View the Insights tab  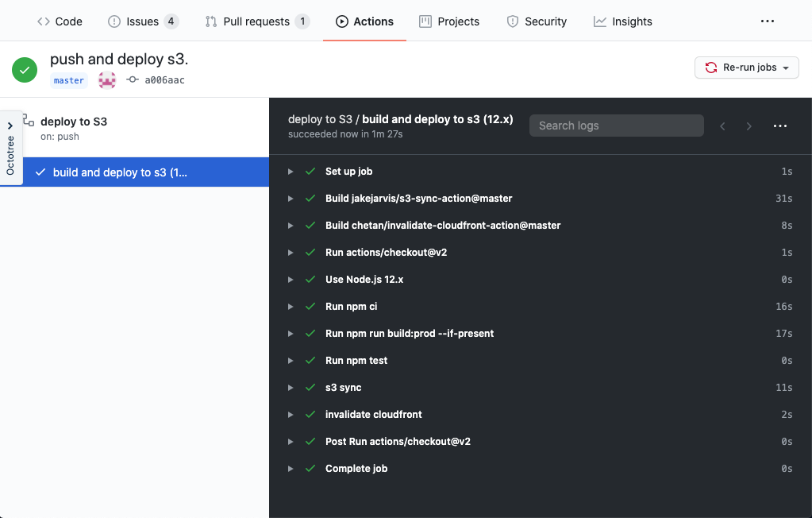[622, 21]
